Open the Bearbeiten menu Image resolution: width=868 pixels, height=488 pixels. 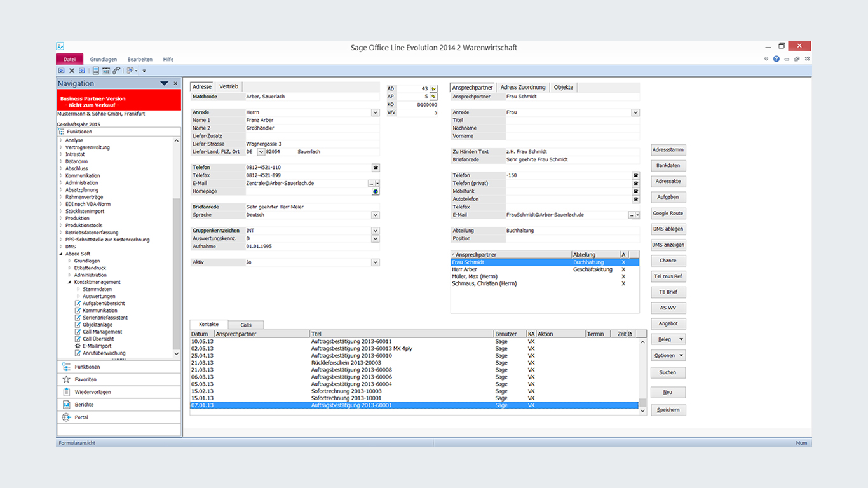pyautogui.click(x=140, y=59)
